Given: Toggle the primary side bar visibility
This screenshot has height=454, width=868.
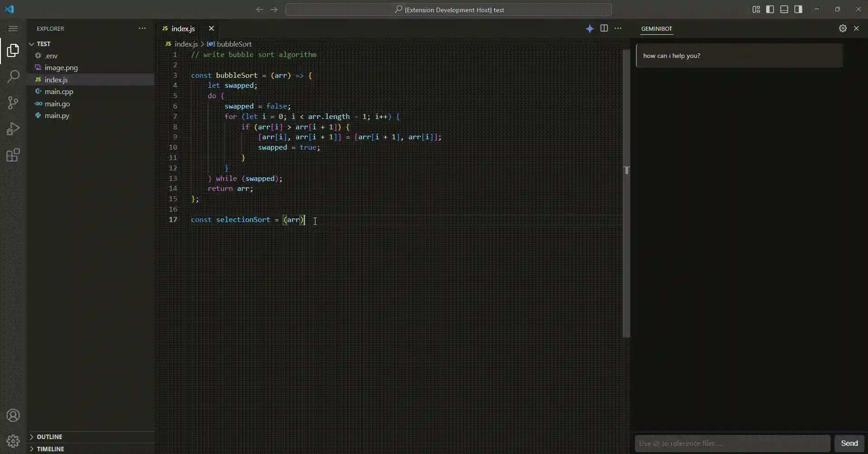Looking at the screenshot, I should [x=770, y=9].
